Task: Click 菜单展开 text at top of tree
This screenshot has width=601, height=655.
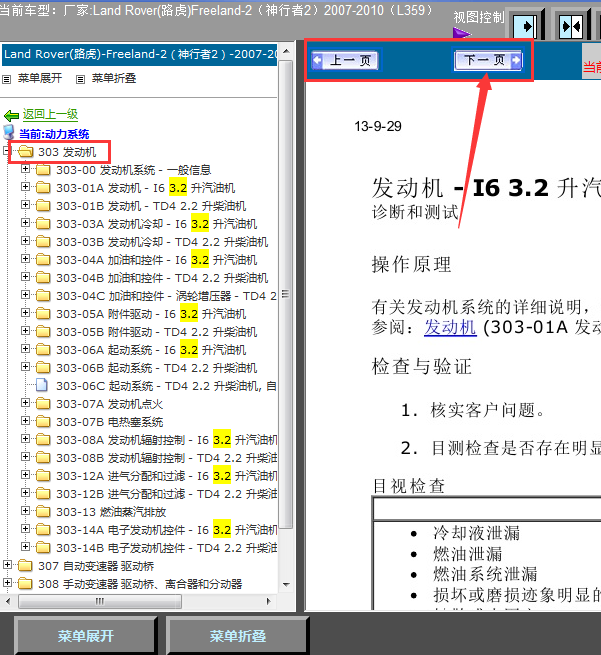Action: (x=40, y=78)
